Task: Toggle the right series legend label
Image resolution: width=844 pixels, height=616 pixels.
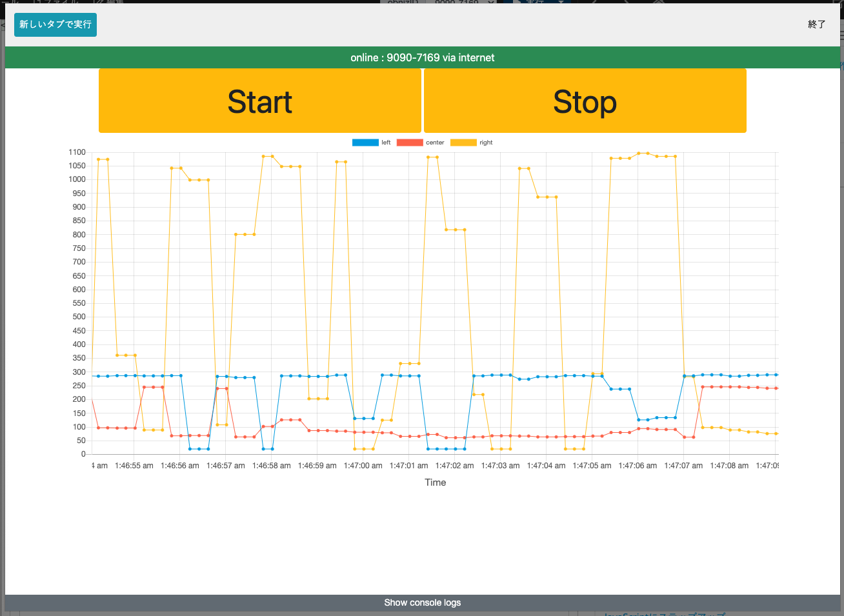Action: [486, 143]
